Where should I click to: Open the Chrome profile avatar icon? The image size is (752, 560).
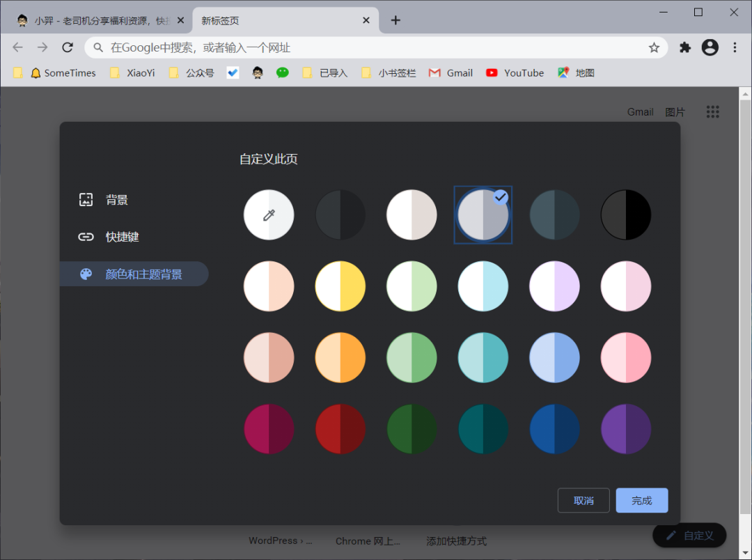click(x=710, y=47)
